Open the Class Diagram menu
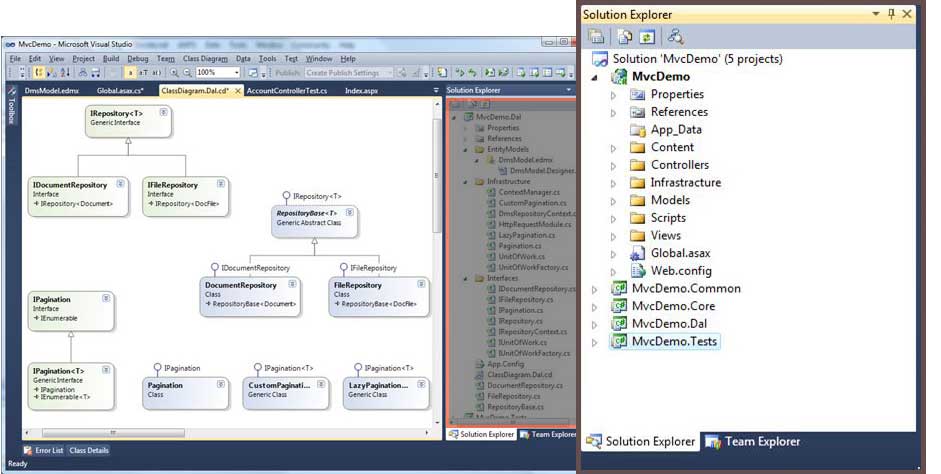 (205, 59)
